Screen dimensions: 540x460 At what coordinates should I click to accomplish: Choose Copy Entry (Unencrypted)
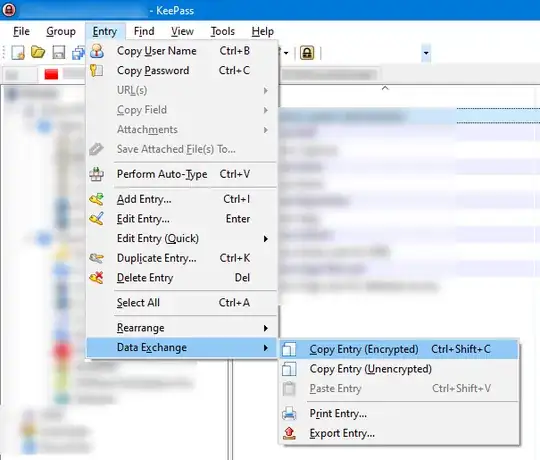tap(399, 369)
